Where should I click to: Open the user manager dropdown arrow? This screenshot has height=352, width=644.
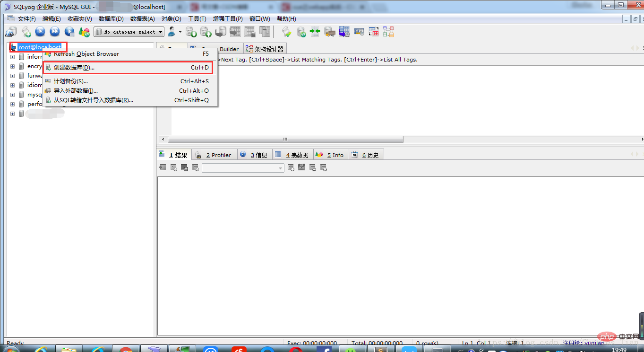[x=180, y=32]
